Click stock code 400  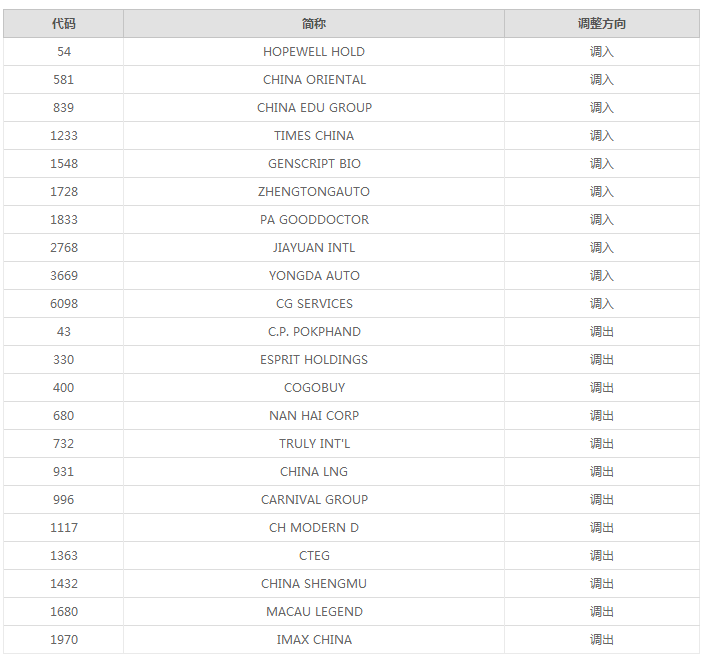coord(63,387)
